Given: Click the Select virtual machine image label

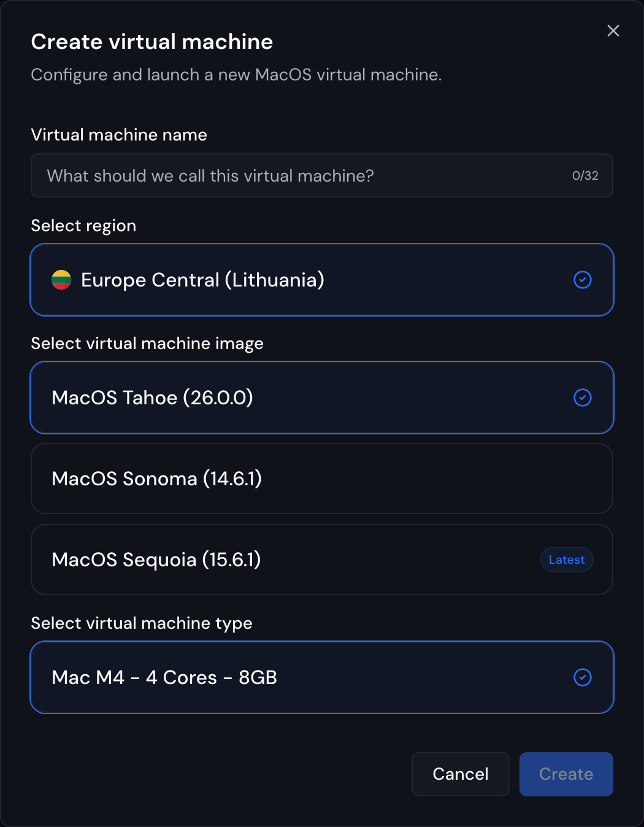Looking at the screenshot, I should tap(147, 344).
